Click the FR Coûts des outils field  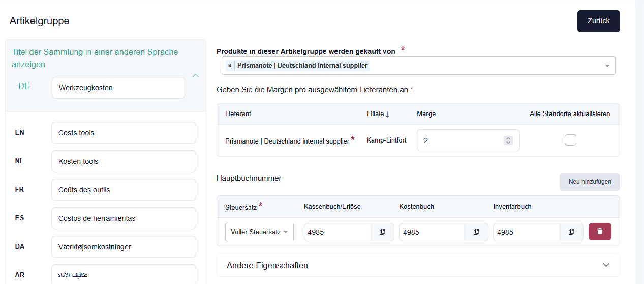[124, 190]
